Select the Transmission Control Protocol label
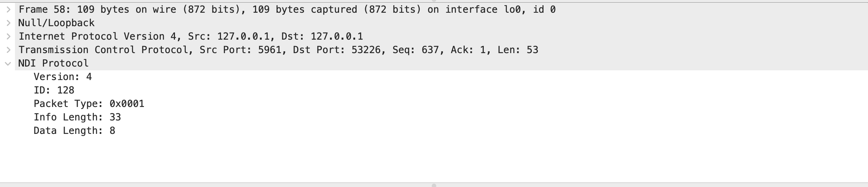The height and width of the screenshot is (187, 868). (104, 50)
